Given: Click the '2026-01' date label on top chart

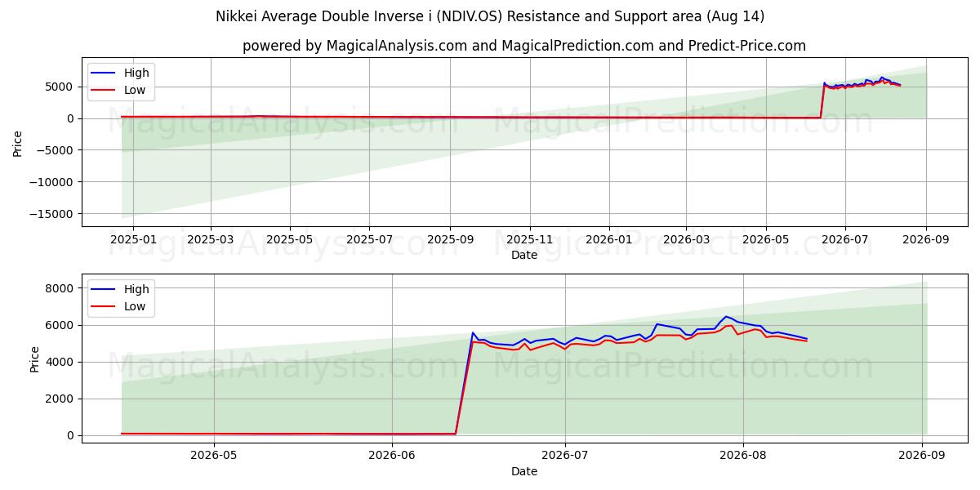Looking at the screenshot, I should point(609,239).
